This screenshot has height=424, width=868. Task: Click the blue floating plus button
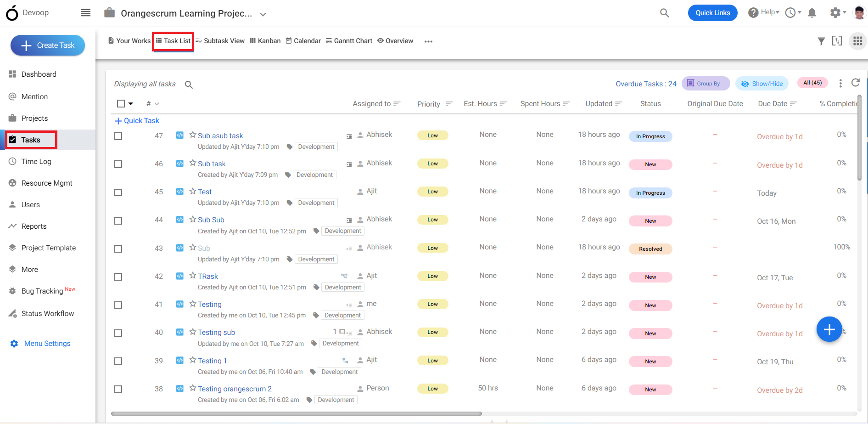[x=829, y=329]
